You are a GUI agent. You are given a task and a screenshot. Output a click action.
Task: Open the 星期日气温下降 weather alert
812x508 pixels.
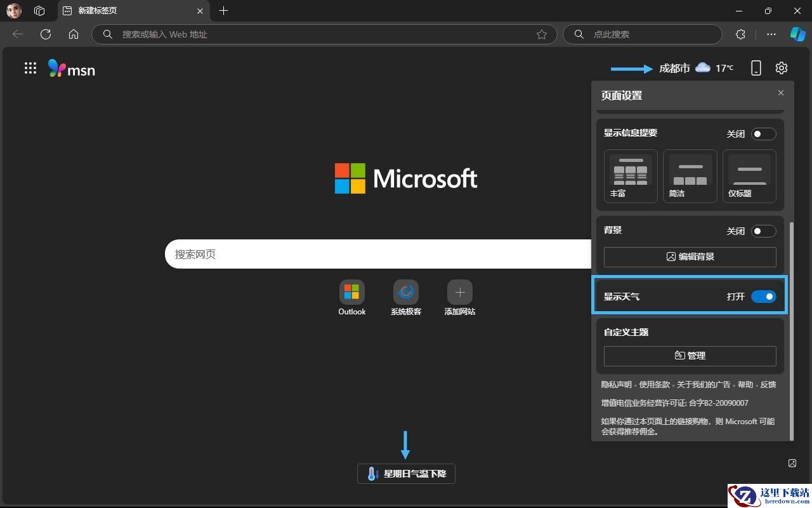(406, 474)
